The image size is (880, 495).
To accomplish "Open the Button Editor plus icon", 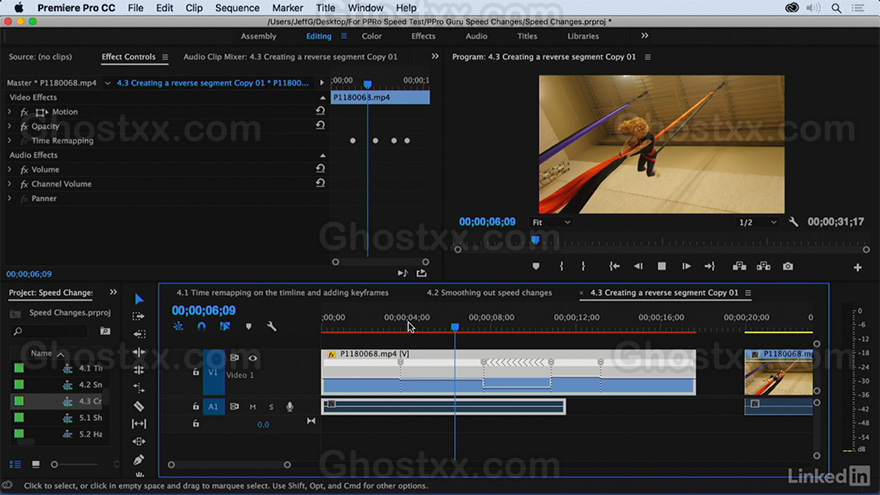I will [858, 268].
